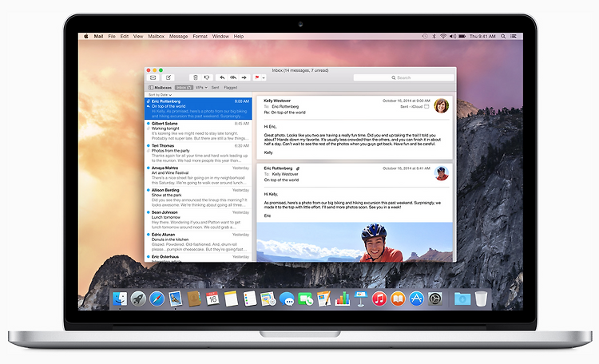The image size is (599, 364).
Task: Click the Sent - iCloud mailbox icon
Action: [x=426, y=106]
